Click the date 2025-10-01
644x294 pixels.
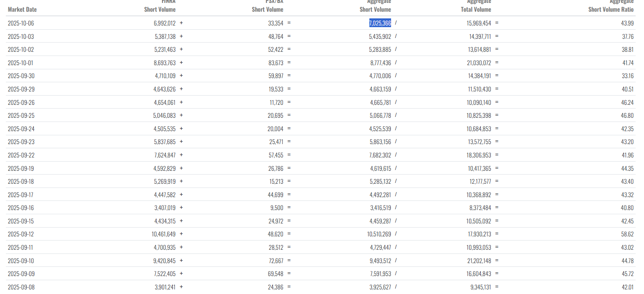click(21, 63)
